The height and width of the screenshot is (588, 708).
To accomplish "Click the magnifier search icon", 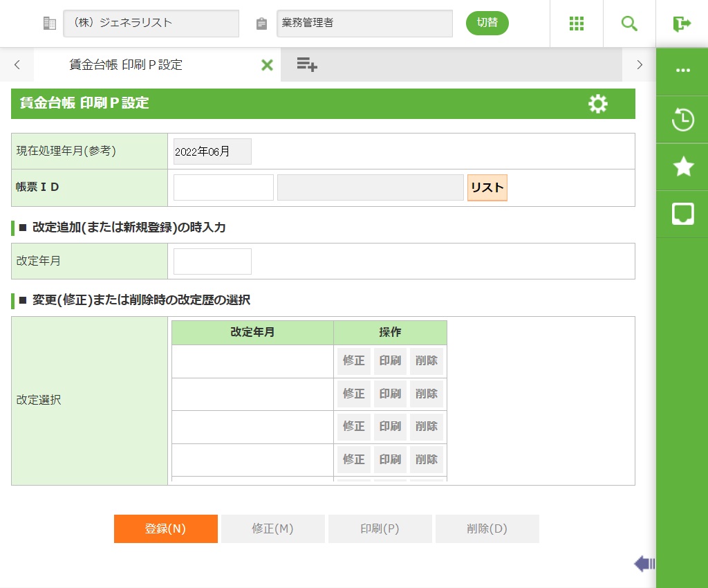I will pyautogui.click(x=629, y=24).
